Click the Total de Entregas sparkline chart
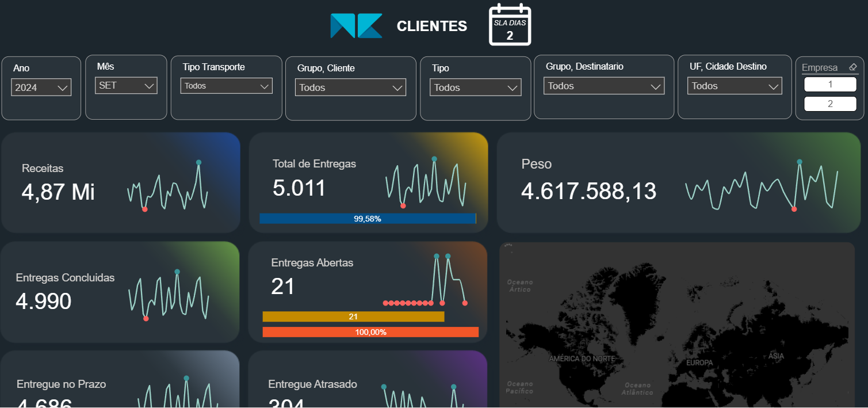The height and width of the screenshot is (408, 868). [x=426, y=182]
